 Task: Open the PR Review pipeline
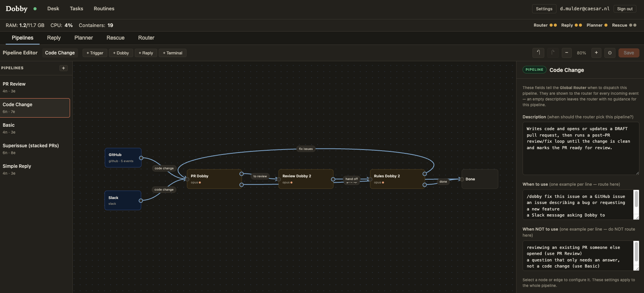click(x=35, y=87)
